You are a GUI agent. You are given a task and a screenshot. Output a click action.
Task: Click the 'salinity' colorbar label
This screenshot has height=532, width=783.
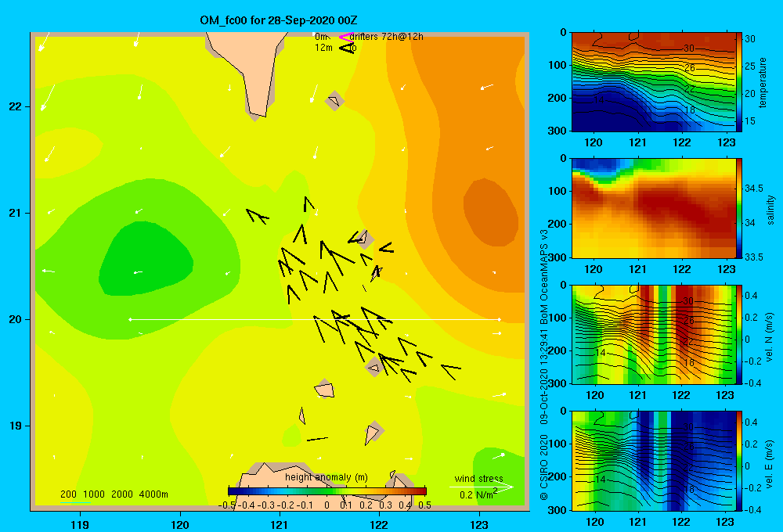pyautogui.click(x=770, y=210)
